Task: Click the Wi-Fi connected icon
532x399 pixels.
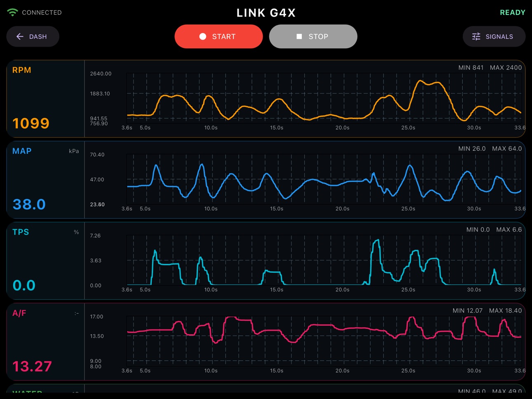Action: (12, 12)
